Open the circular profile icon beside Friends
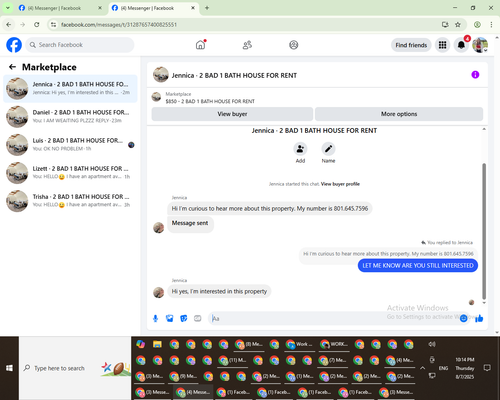 coord(294,45)
